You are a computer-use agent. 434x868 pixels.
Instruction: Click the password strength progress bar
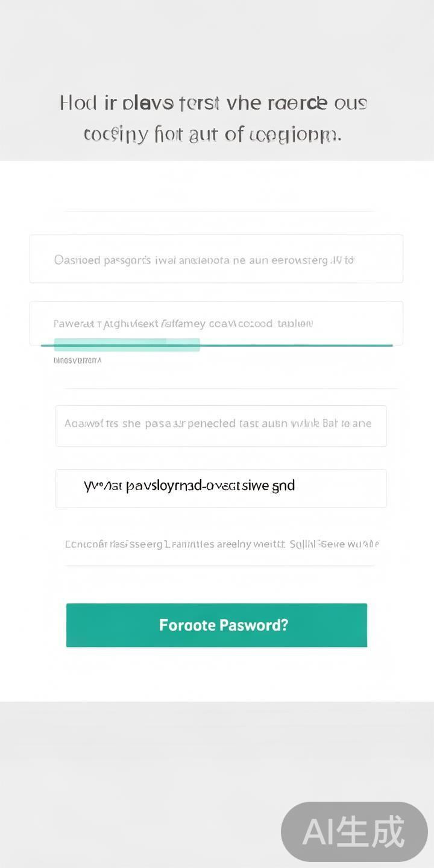point(216,345)
